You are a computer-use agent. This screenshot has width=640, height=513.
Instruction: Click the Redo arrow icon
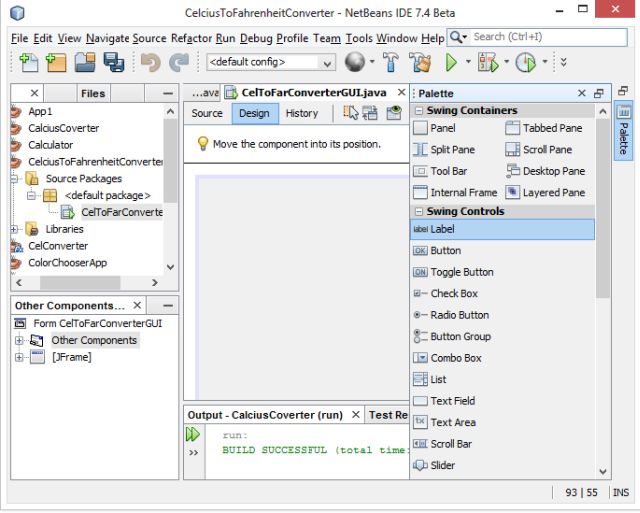click(179, 62)
